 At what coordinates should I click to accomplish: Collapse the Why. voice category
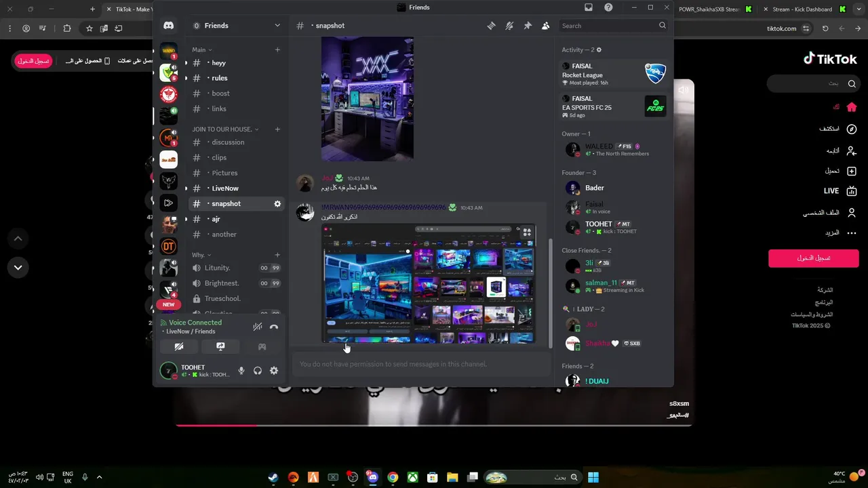tap(201, 255)
